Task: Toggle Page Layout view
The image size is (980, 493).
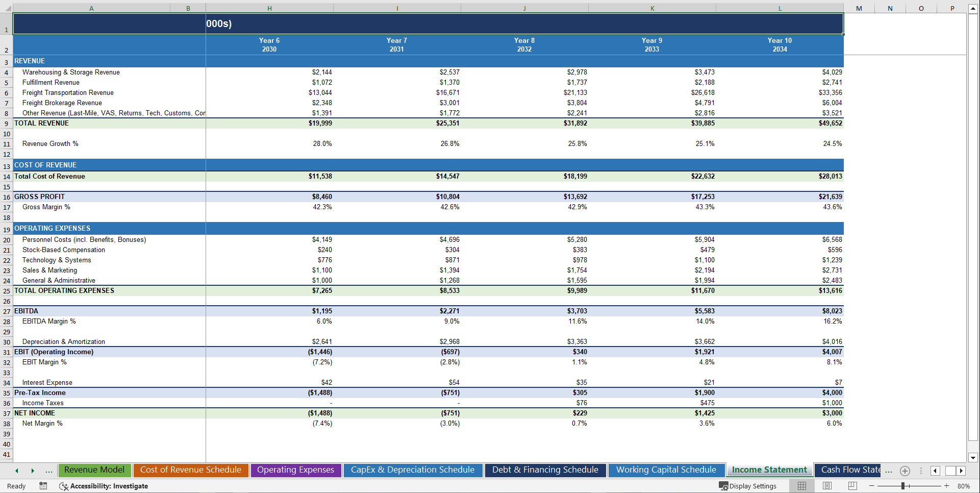Action: [827, 486]
